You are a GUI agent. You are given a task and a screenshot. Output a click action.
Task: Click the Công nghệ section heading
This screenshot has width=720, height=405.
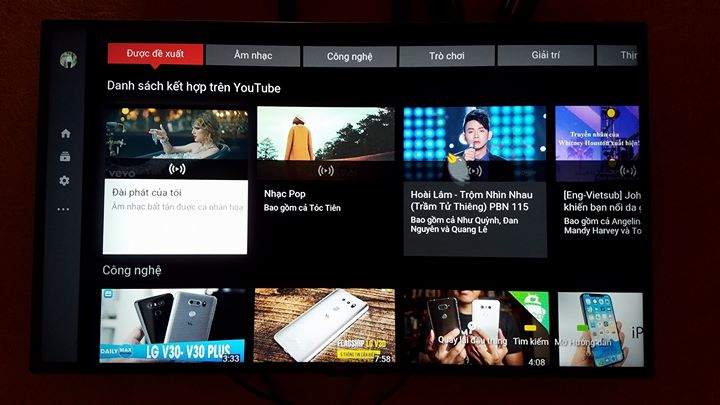132,270
